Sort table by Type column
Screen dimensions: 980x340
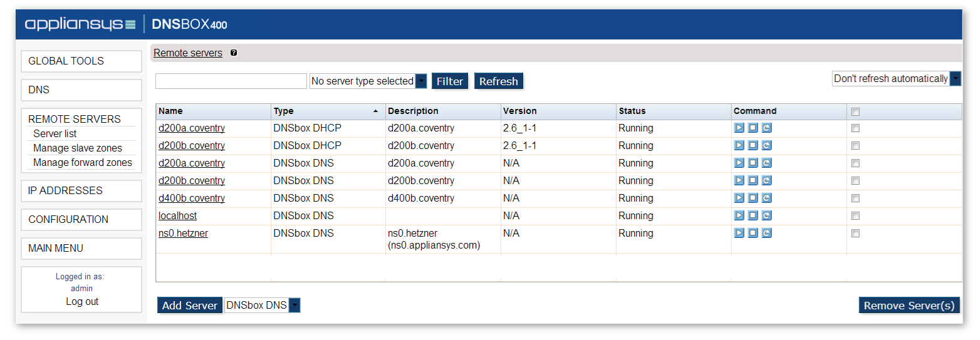pos(328,111)
